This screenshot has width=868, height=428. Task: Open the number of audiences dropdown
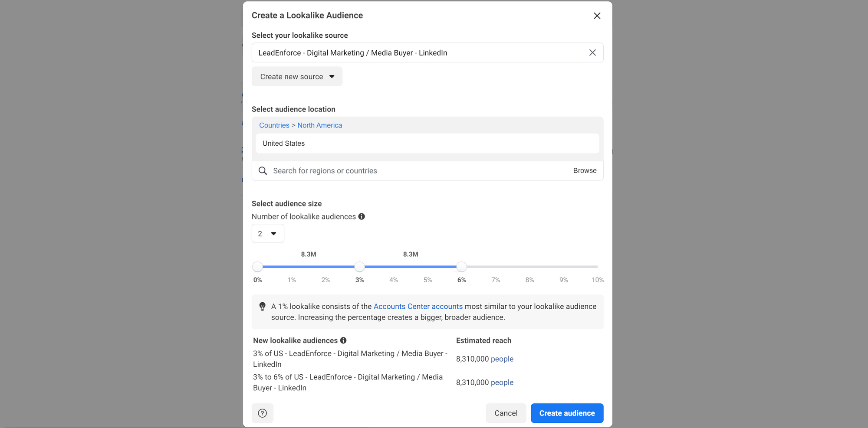(268, 233)
